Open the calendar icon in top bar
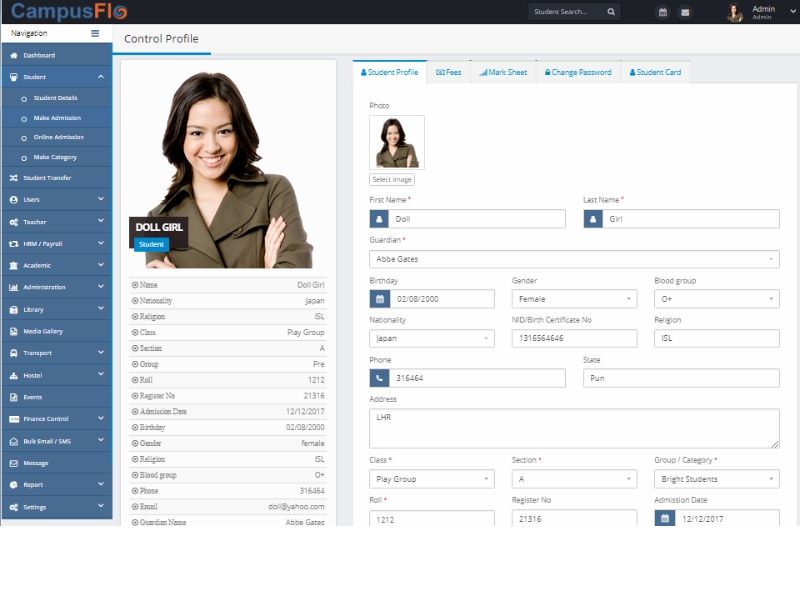800x600 pixels. click(662, 12)
